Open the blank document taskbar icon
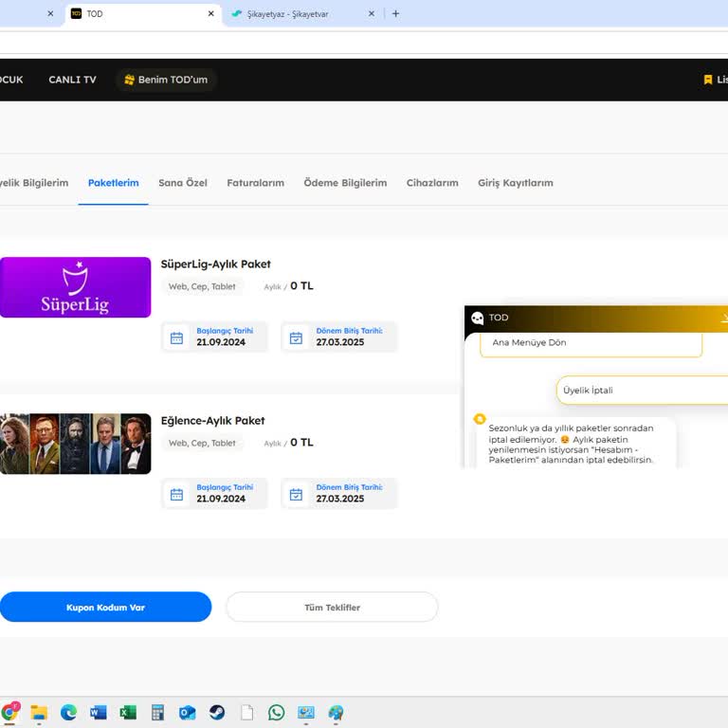The height and width of the screenshot is (728, 728). (x=247, y=712)
